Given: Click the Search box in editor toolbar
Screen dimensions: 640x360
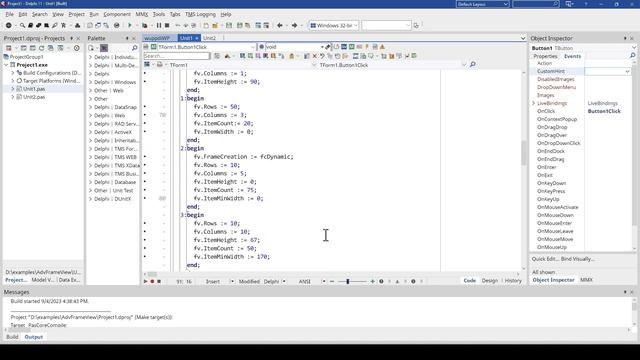Looking at the screenshot, I should [x=176, y=56].
